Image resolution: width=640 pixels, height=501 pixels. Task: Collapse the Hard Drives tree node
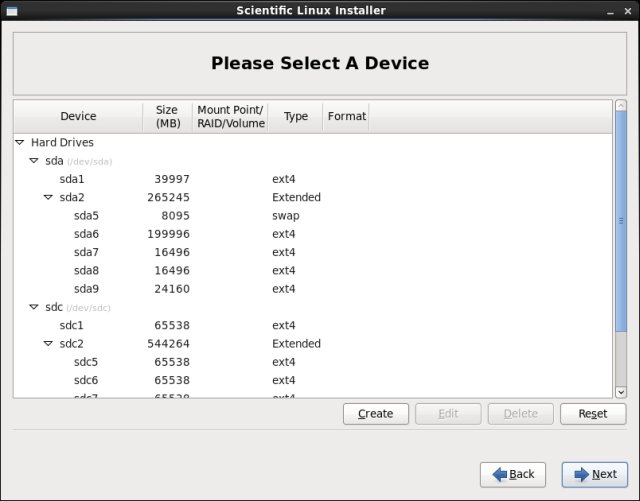click(20, 143)
